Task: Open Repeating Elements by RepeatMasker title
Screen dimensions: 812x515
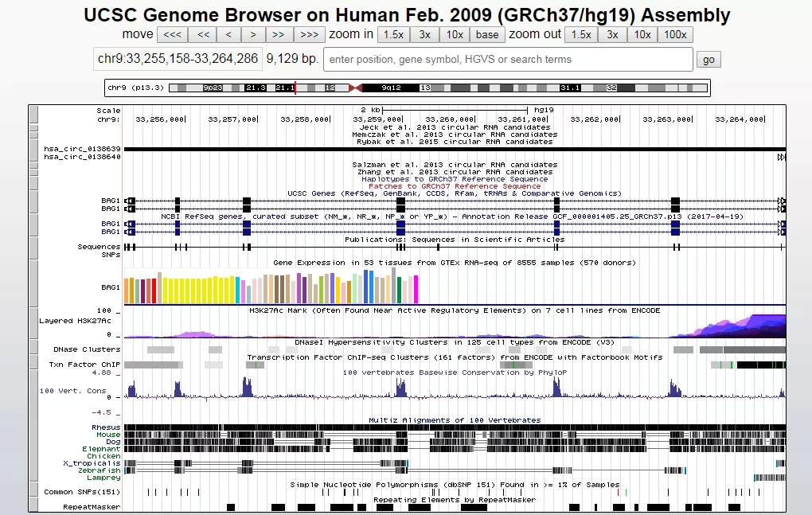Action: 455,500
